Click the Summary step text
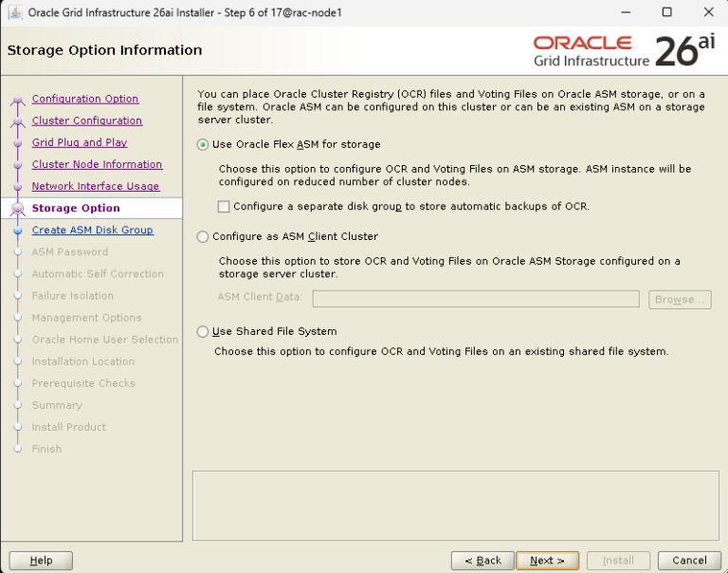Screen dimensions: 728x573 click(57, 405)
